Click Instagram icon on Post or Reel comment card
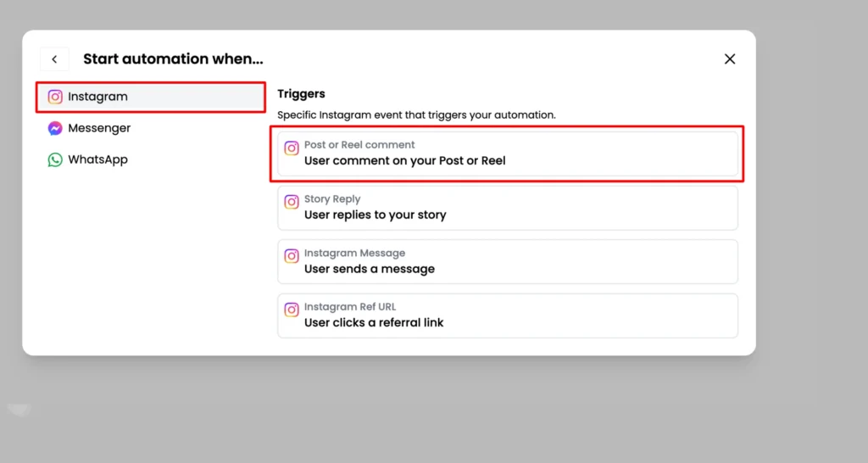This screenshot has height=463, width=868. 292,148
